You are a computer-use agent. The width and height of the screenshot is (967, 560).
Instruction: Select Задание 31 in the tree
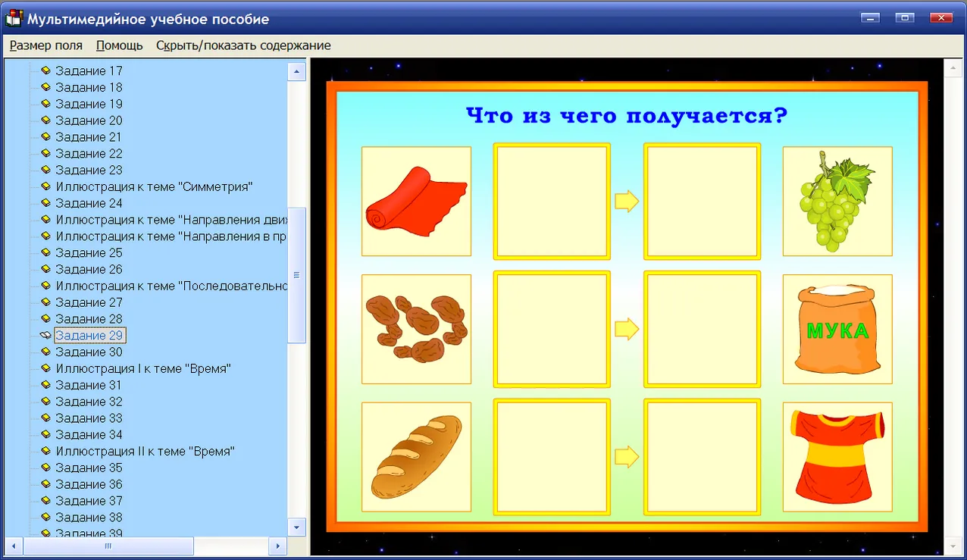[x=89, y=385]
